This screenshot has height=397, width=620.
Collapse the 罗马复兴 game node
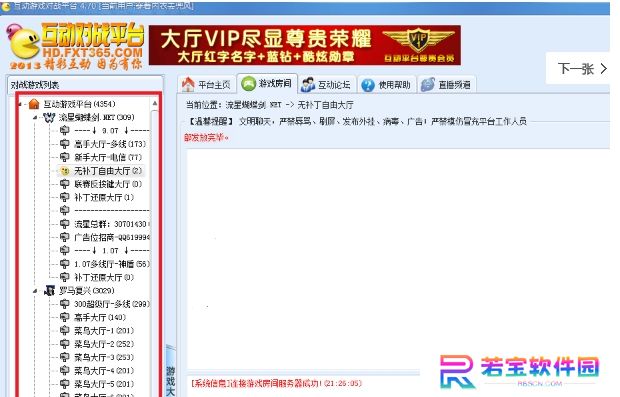point(35,291)
